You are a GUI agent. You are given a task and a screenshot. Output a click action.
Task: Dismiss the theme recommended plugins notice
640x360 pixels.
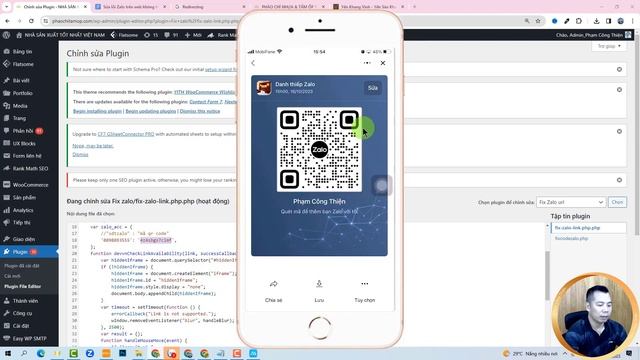[x=619, y=89]
